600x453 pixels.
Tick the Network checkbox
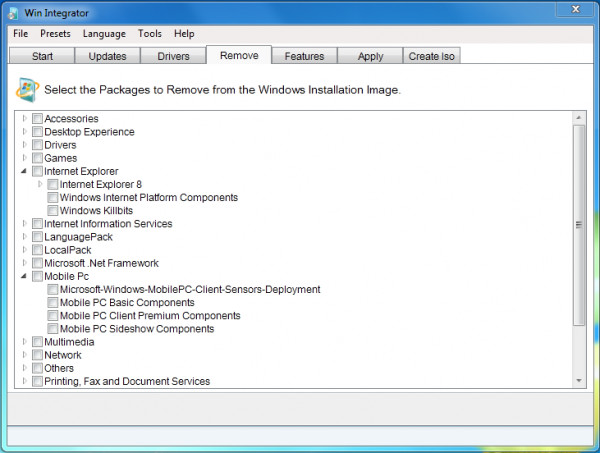(x=37, y=355)
